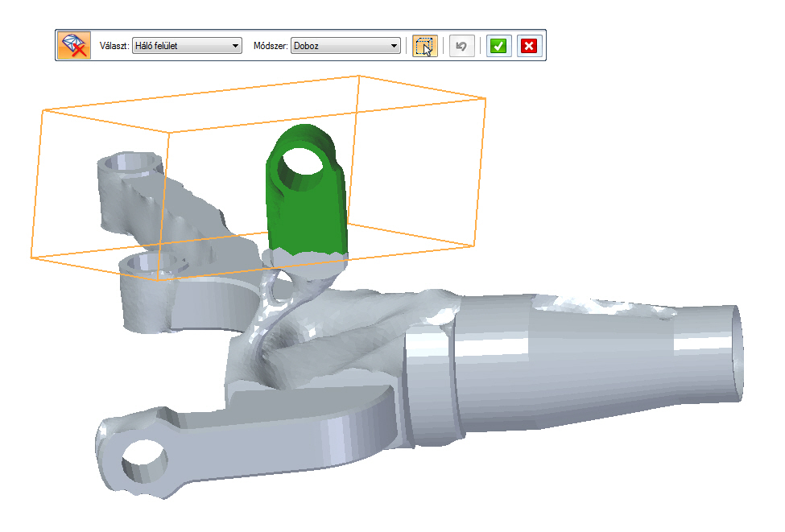785x532 pixels.
Task: Accept with the green checkmark button
Action: click(x=498, y=46)
